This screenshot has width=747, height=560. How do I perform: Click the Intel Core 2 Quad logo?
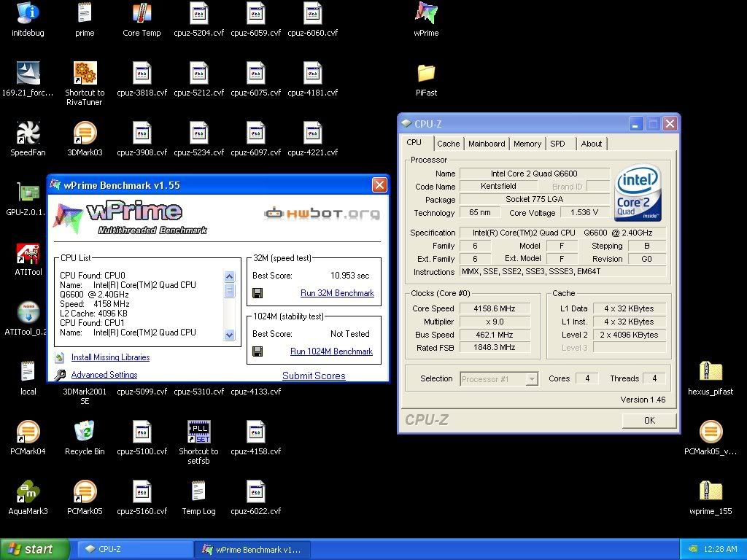(x=638, y=192)
